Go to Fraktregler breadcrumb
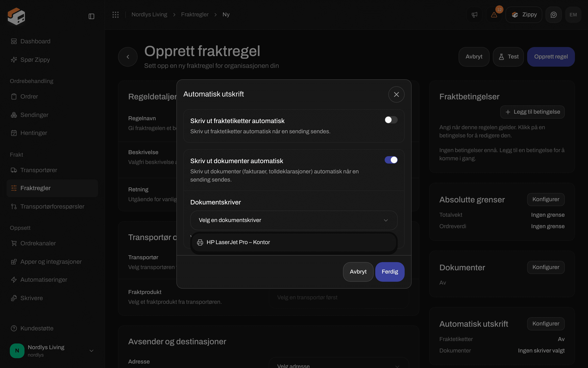The width and height of the screenshot is (588, 368). [195, 15]
